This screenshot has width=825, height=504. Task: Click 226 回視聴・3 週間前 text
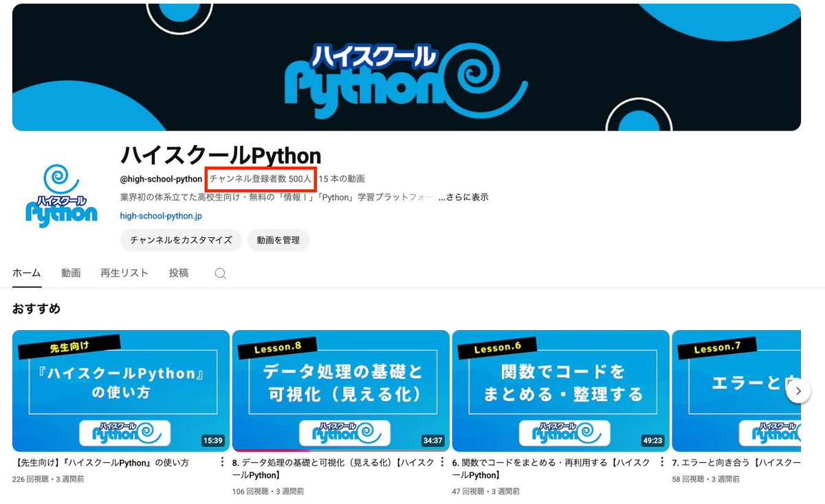click(48, 479)
